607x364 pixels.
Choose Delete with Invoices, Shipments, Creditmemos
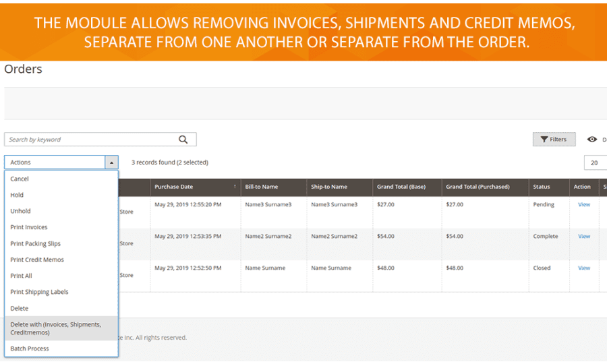point(55,328)
